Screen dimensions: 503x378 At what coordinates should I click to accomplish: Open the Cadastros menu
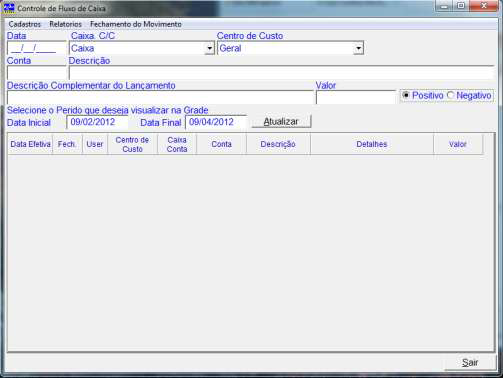click(x=25, y=24)
